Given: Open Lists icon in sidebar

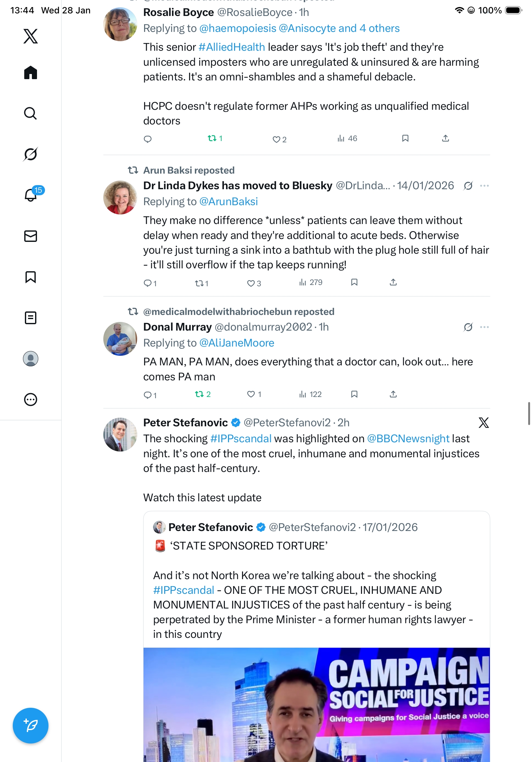Looking at the screenshot, I should (31, 317).
